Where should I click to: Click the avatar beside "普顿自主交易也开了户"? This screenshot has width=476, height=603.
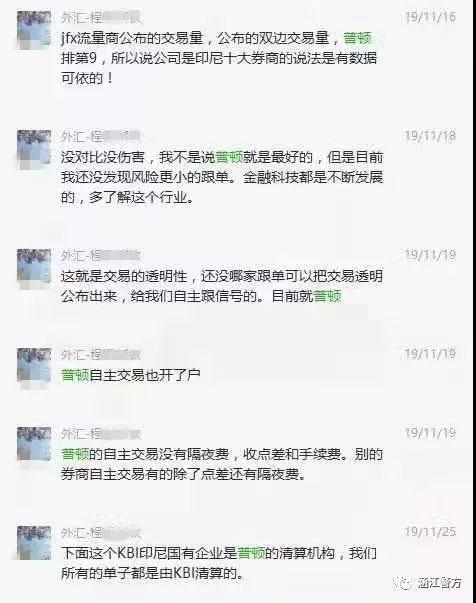point(34,366)
